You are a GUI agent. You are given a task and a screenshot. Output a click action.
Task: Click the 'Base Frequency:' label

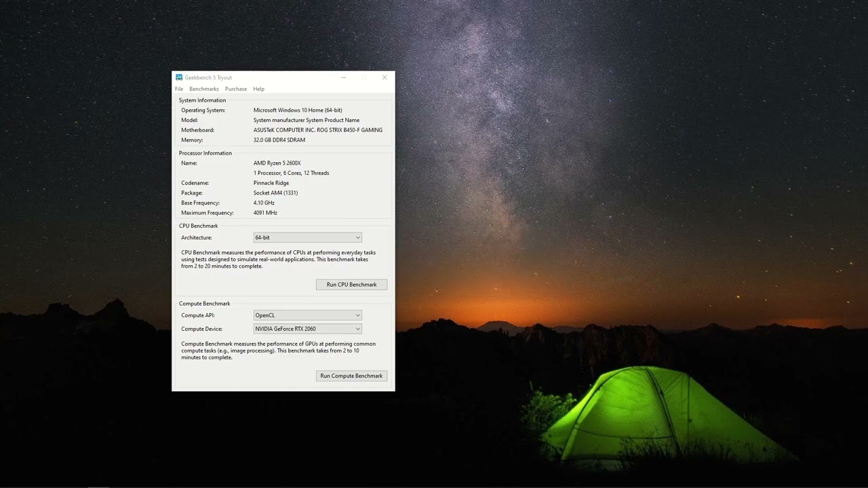pyautogui.click(x=200, y=203)
